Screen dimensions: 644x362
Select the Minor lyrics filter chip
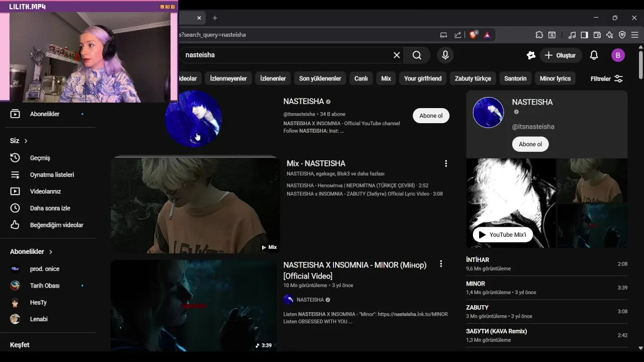coord(555,78)
